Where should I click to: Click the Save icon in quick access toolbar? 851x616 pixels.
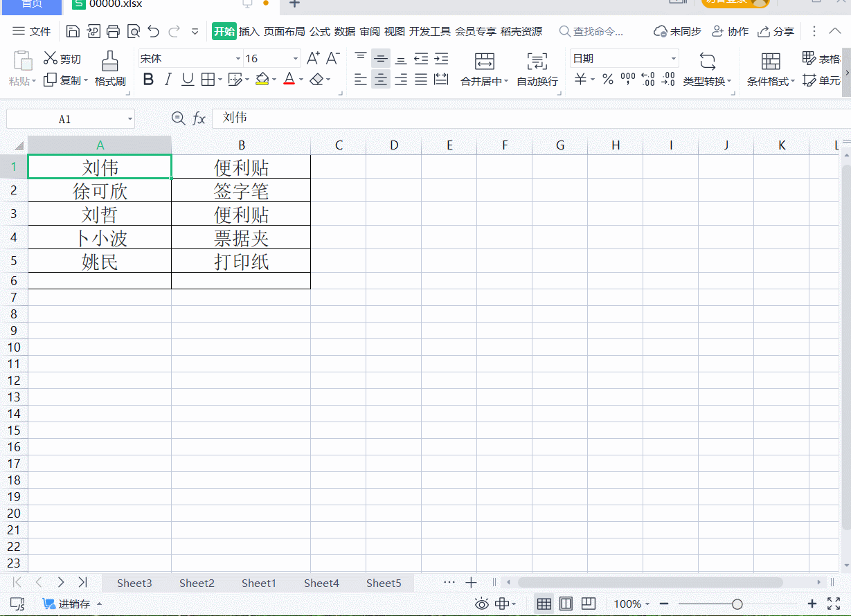coord(73,31)
